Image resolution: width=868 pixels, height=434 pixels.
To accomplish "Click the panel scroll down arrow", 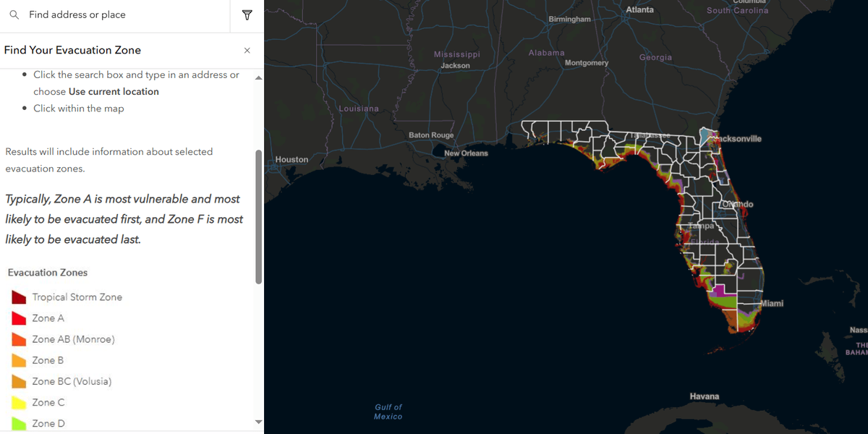I will [259, 422].
